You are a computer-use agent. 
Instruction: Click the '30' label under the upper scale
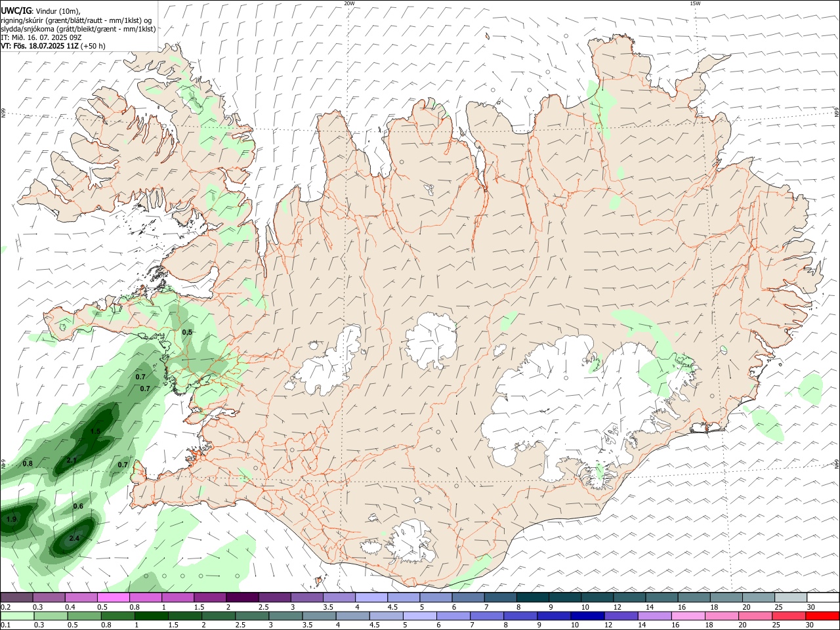tap(811, 607)
